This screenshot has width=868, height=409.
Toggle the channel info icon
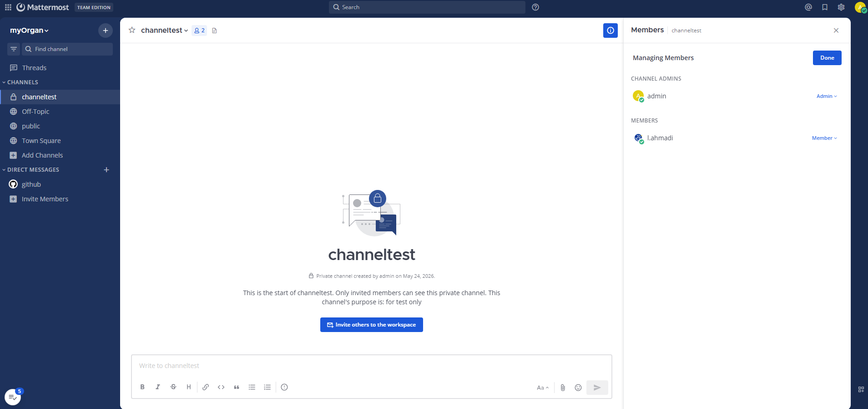point(611,31)
